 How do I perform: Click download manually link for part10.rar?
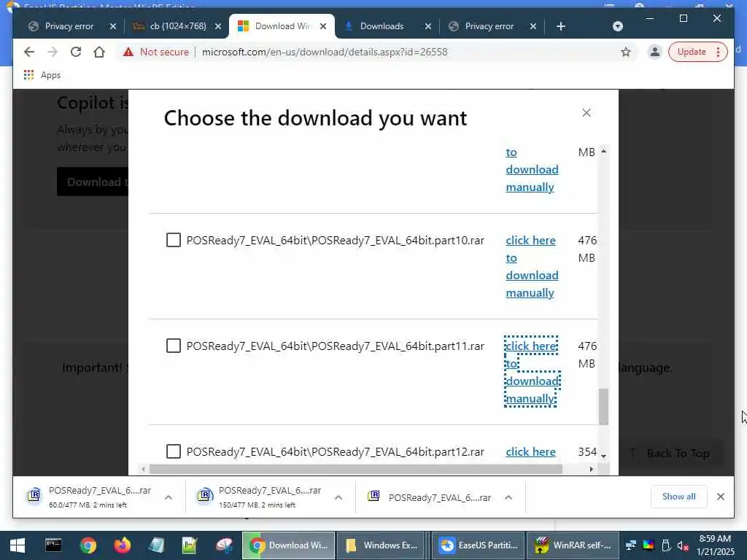coord(532,267)
